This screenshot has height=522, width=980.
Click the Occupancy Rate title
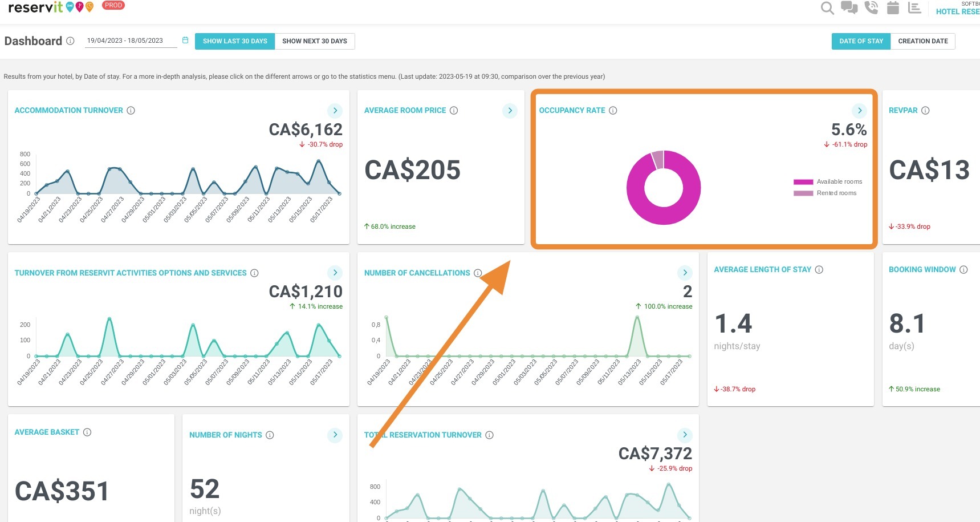[x=572, y=110]
